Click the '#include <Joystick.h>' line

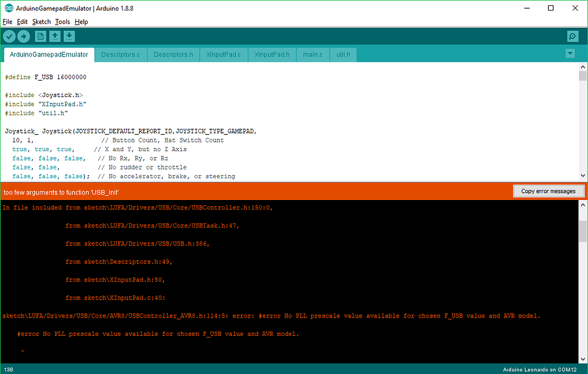44,95
